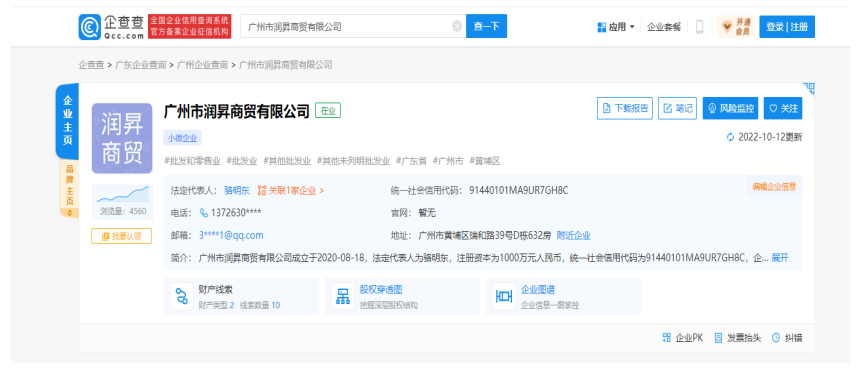Go to 企查查 breadcrumb link
This screenshot has width=856, height=371.
coord(91,64)
